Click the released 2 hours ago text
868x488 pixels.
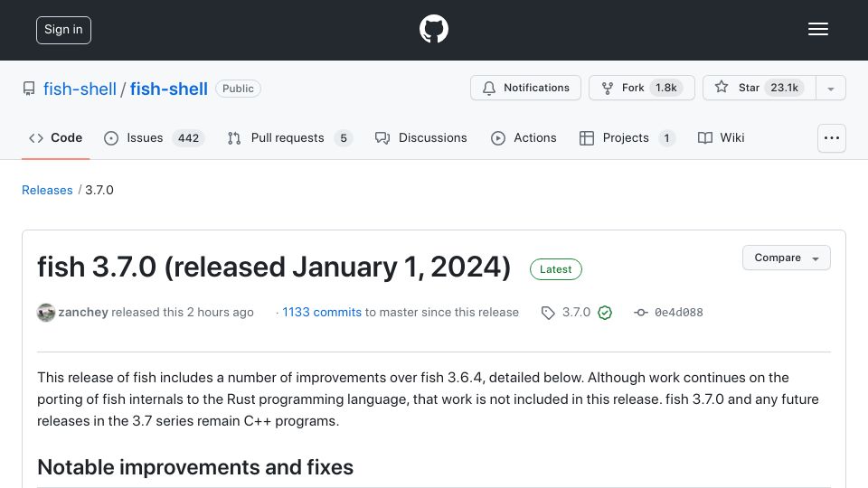coord(183,312)
